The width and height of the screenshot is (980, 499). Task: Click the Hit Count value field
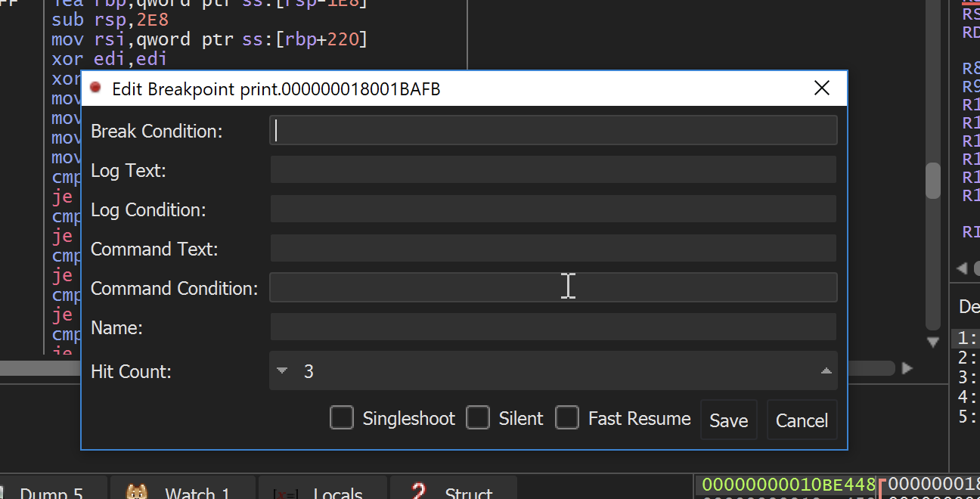(x=553, y=370)
